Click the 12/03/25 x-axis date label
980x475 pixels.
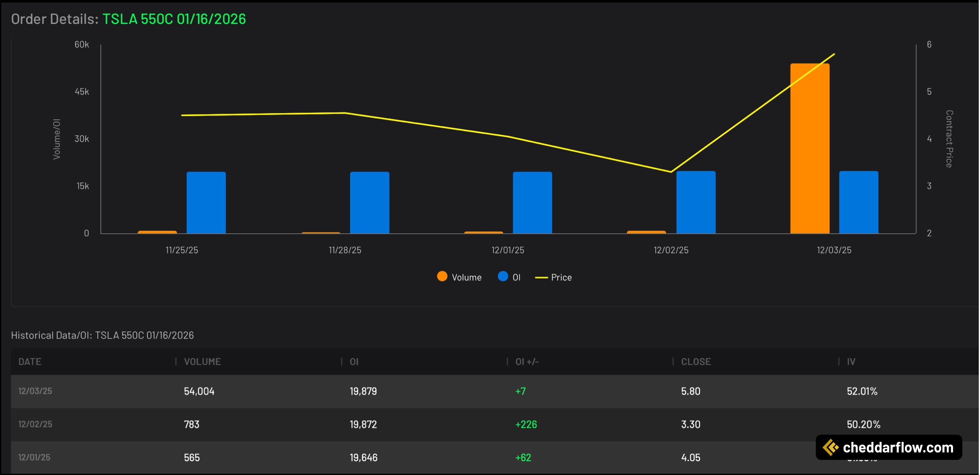(834, 250)
